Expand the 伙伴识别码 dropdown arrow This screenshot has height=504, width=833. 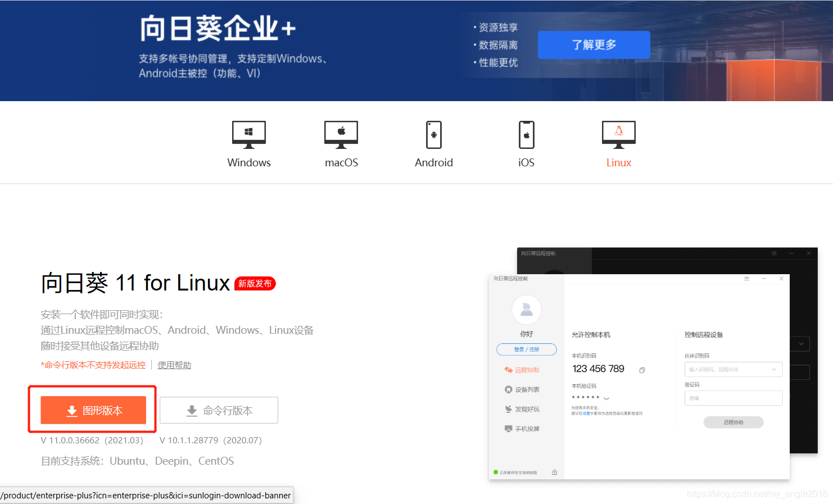point(774,369)
